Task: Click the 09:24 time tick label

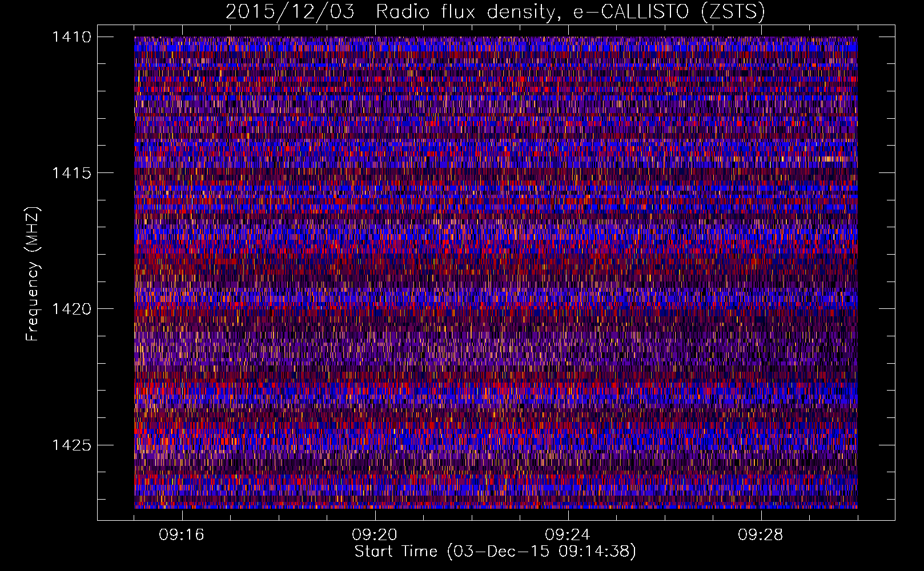Action: point(568,535)
